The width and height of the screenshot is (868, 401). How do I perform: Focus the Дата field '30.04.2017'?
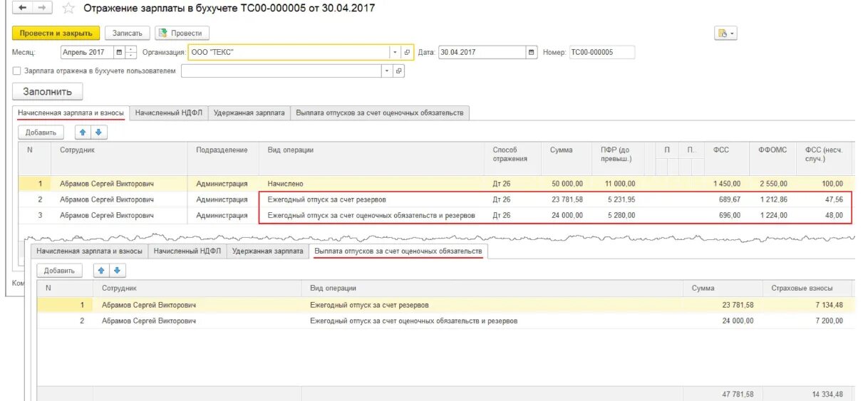[x=482, y=52]
